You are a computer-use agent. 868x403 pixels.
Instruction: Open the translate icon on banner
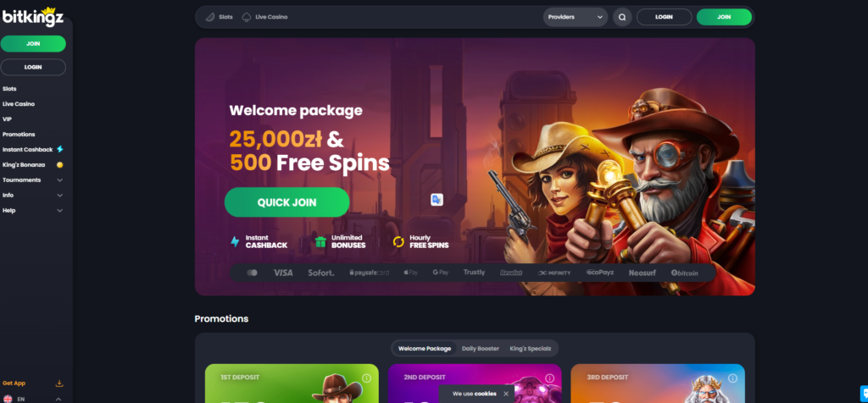click(437, 200)
